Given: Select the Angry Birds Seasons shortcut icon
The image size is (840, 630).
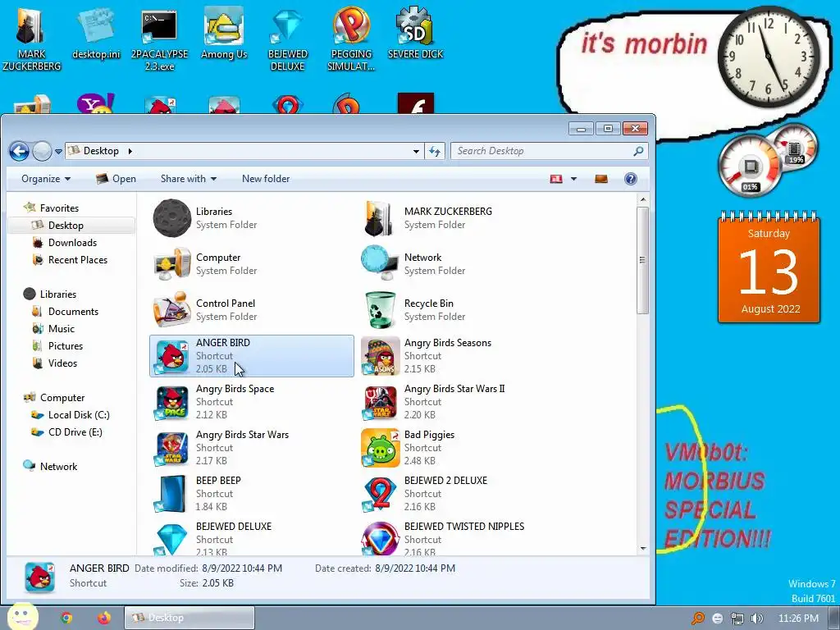Looking at the screenshot, I should click(x=380, y=356).
